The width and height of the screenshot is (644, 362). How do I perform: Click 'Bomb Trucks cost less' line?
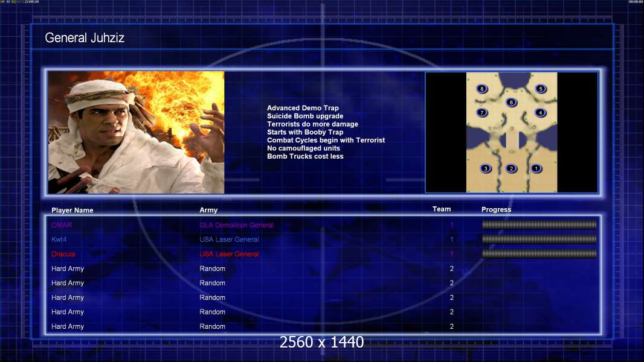[305, 156]
